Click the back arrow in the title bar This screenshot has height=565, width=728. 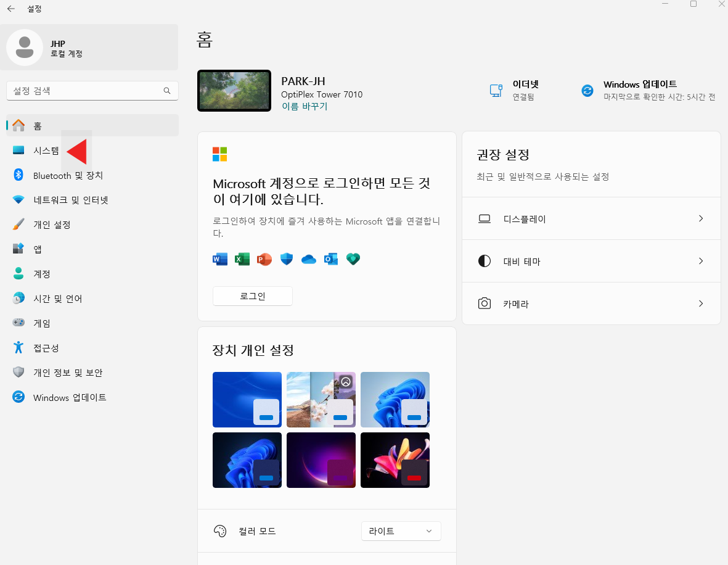click(11, 9)
